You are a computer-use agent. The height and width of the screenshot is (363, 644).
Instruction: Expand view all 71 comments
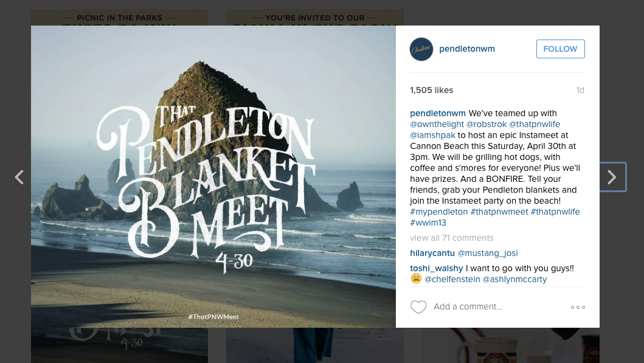[x=452, y=238]
